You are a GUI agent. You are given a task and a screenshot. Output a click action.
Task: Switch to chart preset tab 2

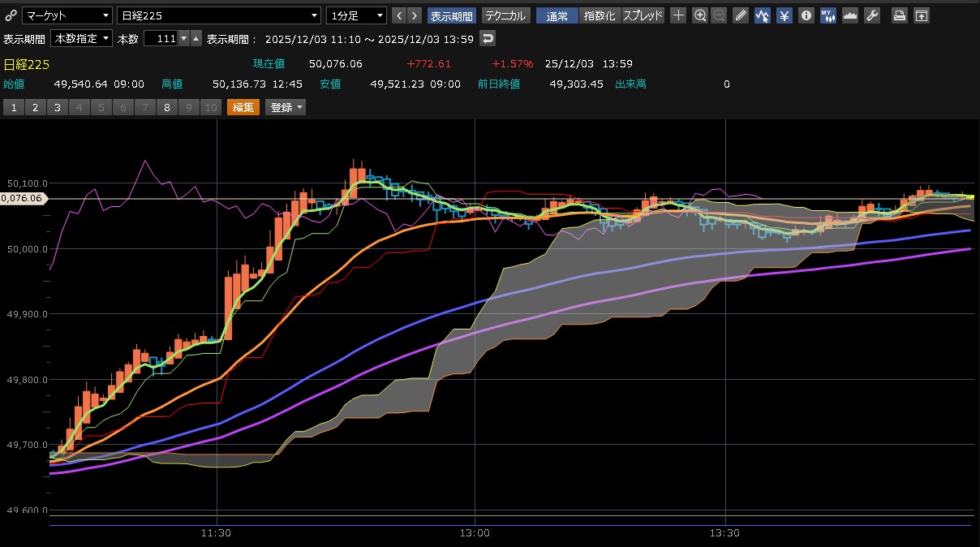coord(35,107)
